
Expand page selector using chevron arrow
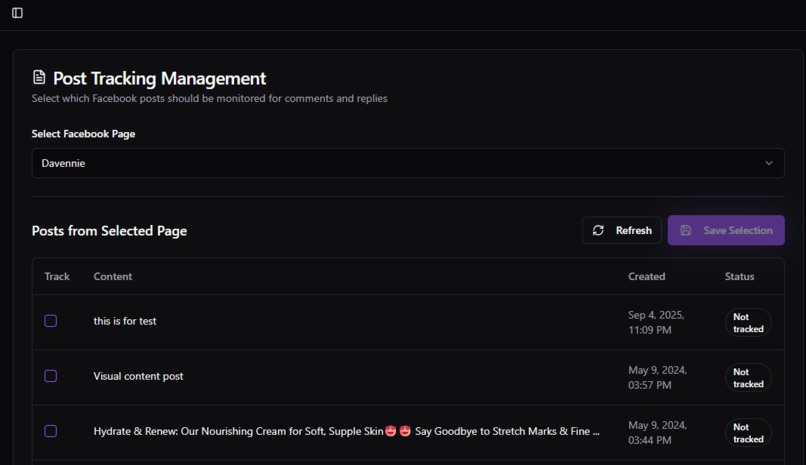point(768,163)
